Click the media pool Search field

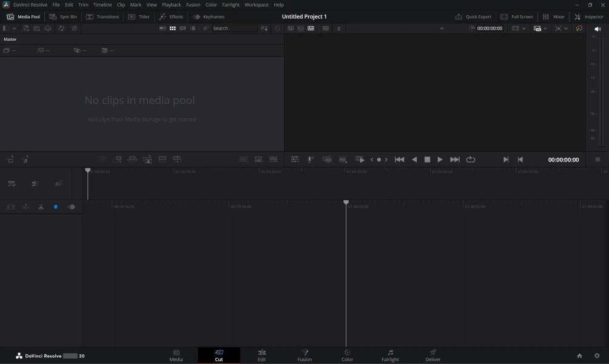(234, 29)
